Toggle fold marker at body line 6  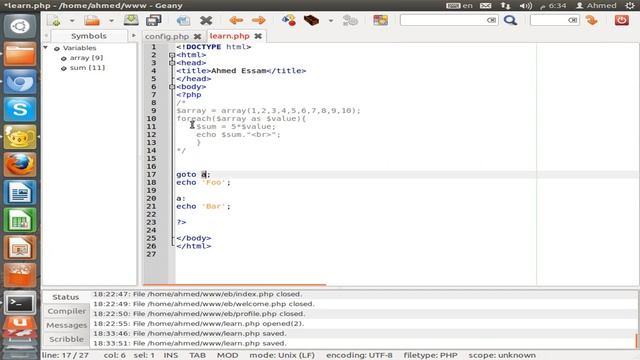click(172, 87)
